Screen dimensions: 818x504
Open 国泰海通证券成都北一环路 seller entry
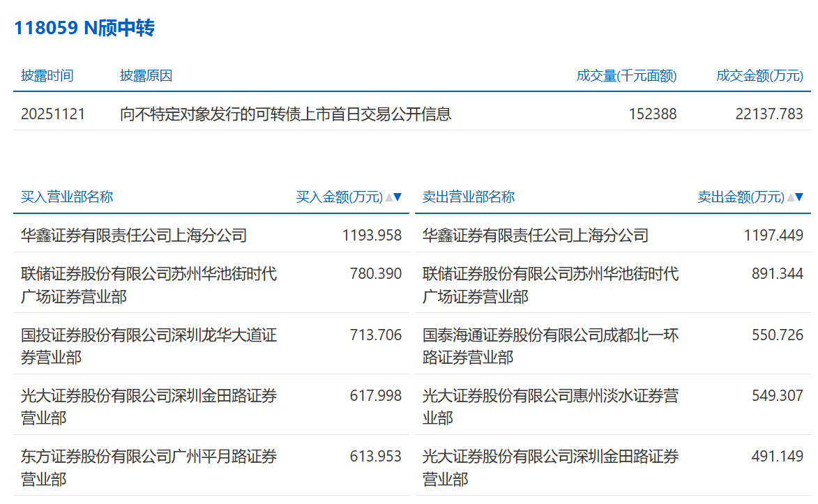point(550,346)
